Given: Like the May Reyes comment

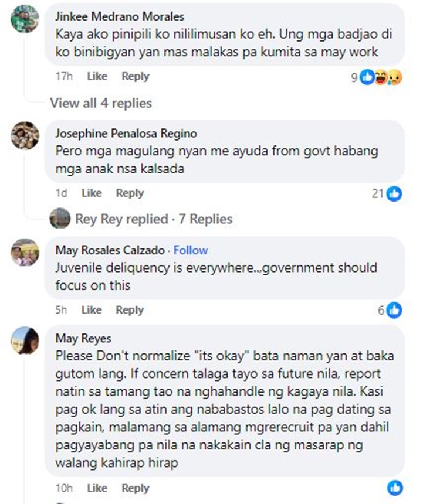Looking at the screenshot, I should pos(97,488).
